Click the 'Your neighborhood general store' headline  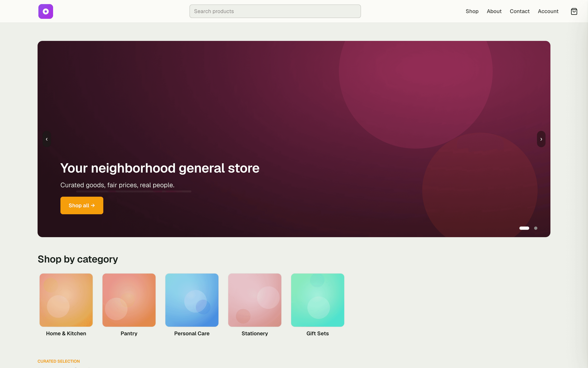(x=160, y=168)
